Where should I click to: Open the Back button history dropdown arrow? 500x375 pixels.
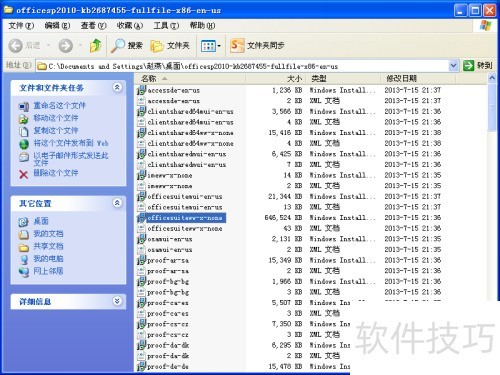click(48, 45)
